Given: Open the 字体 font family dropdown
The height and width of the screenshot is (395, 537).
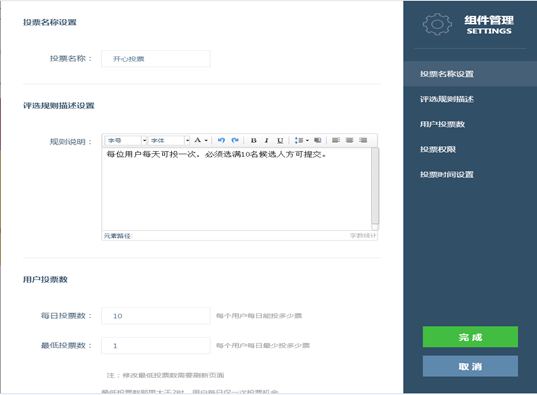Looking at the screenshot, I should [169, 140].
